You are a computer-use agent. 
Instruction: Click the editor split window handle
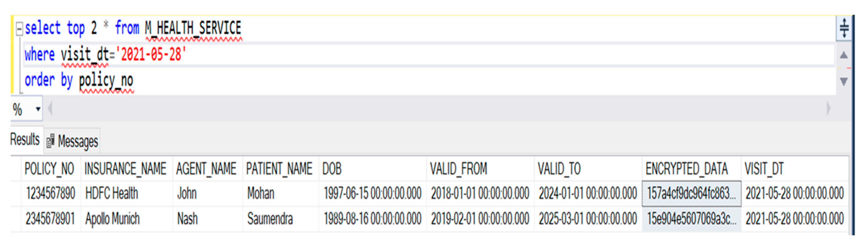[x=844, y=28]
